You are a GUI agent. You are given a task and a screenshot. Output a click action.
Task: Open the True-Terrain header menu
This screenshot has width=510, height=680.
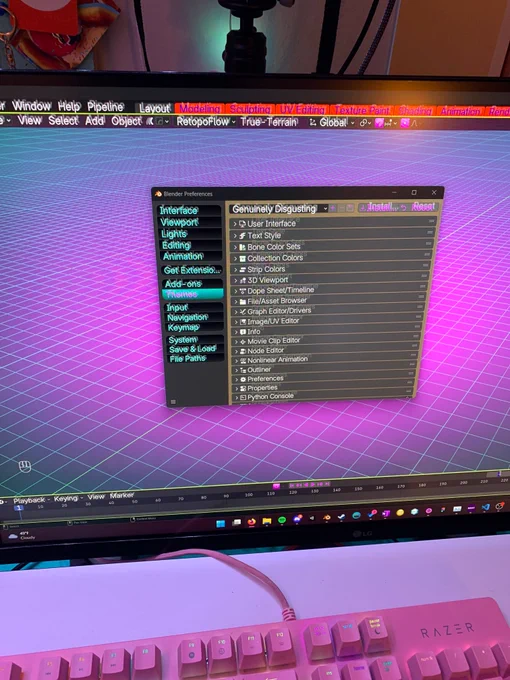pos(269,122)
